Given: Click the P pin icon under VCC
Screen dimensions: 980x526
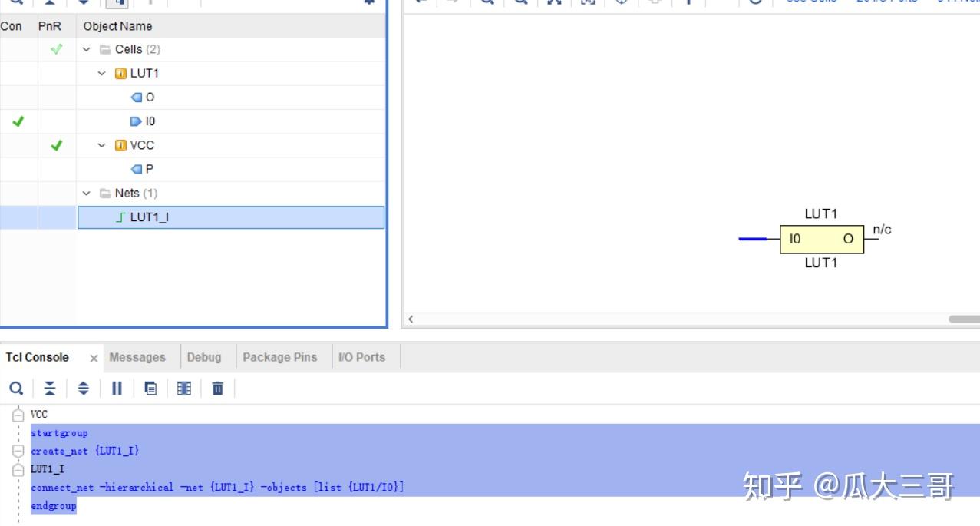Looking at the screenshot, I should [137, 169].
